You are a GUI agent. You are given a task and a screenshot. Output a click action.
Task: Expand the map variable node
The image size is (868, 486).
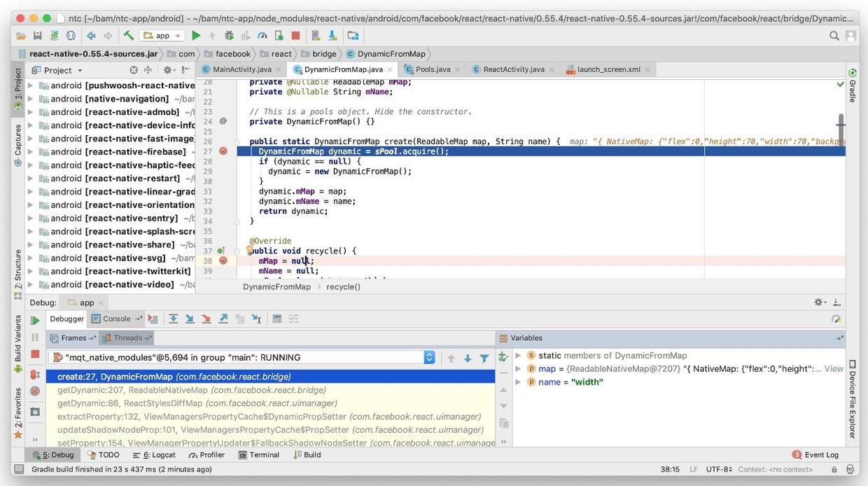point(518,368)
